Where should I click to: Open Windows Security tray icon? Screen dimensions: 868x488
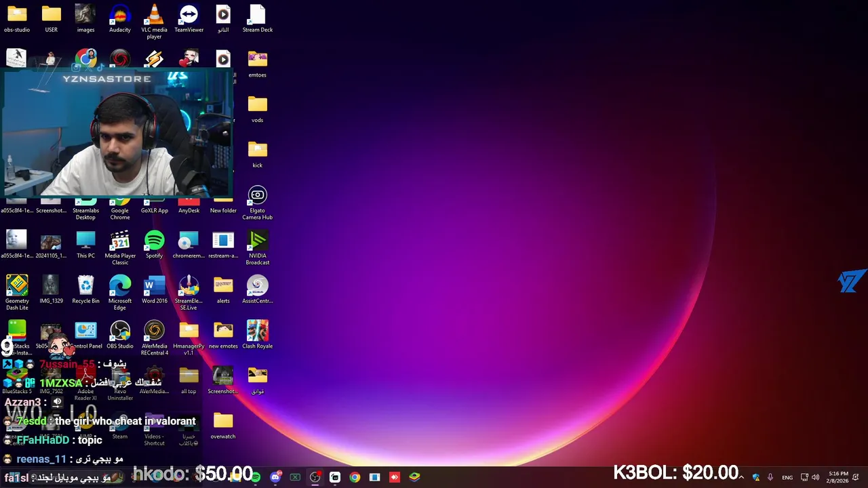point(756,477)
